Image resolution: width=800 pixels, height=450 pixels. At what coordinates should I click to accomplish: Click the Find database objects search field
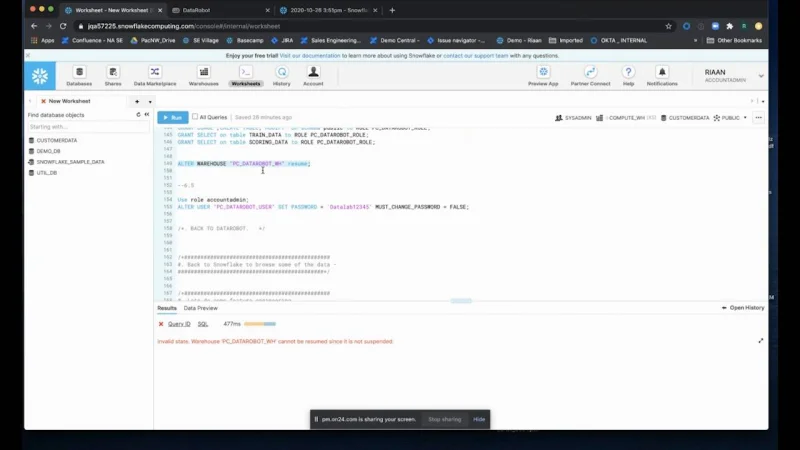coord(88,127)
